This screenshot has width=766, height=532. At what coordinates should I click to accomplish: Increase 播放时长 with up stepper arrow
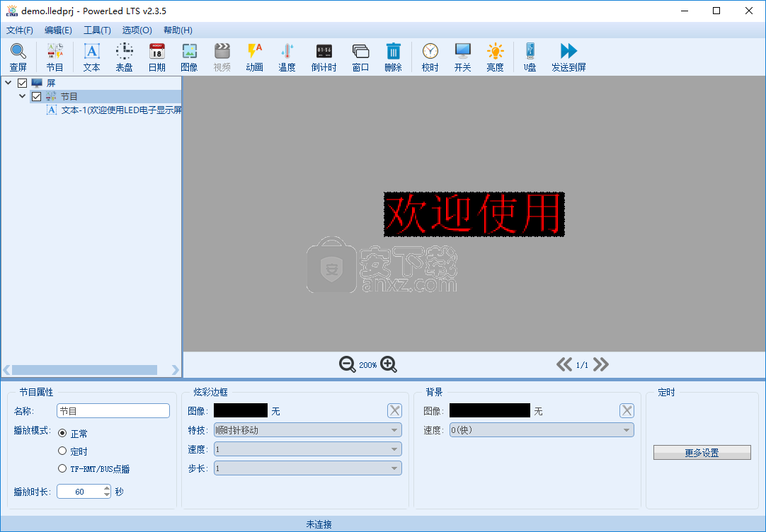tap(107, 488)
